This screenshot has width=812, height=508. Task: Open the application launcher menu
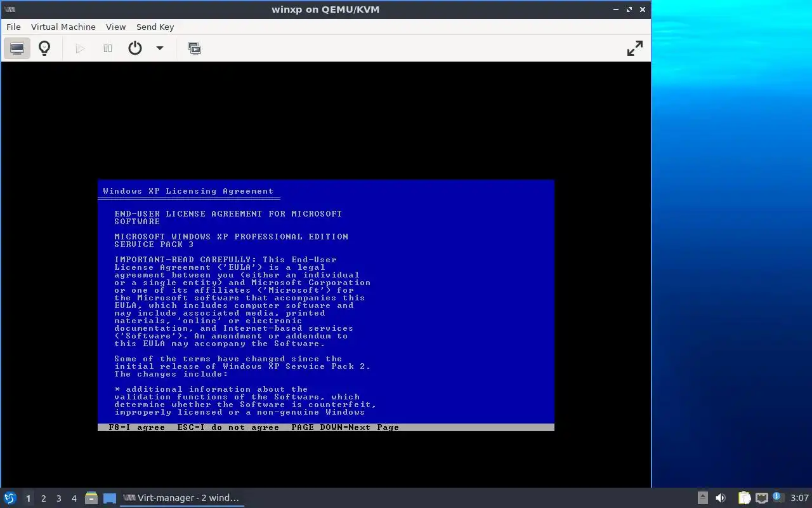tap(10, 498)
